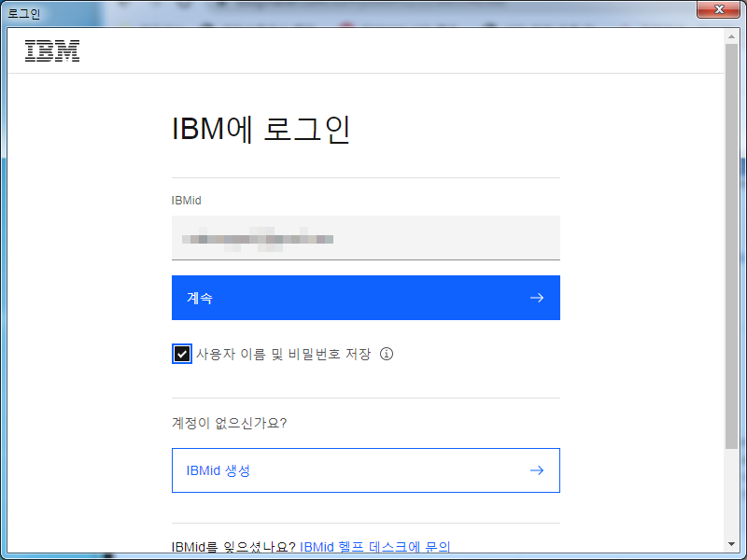Click the scrollbar down arrow
Viewport: 747px width, 560px height.
[732, 544]
